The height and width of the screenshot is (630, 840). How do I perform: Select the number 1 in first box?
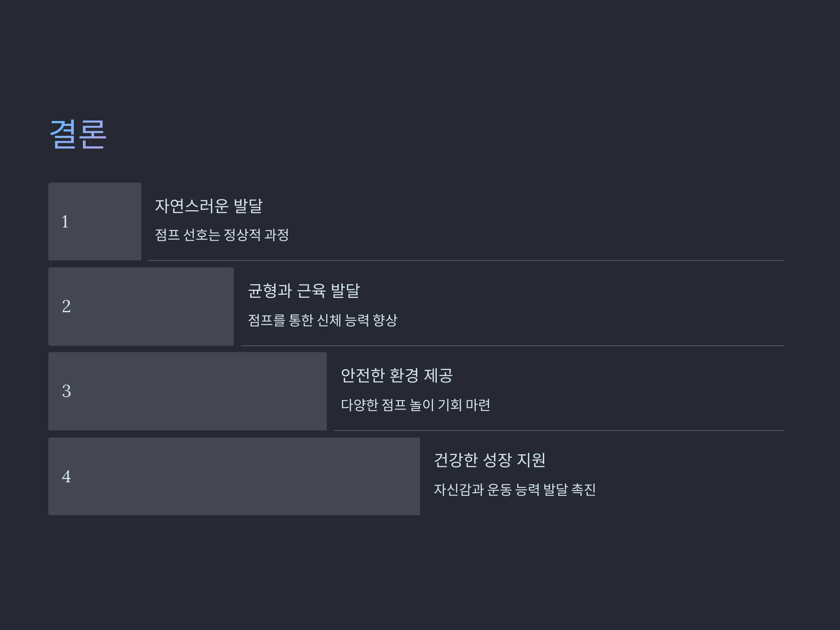tap(65, 222)
